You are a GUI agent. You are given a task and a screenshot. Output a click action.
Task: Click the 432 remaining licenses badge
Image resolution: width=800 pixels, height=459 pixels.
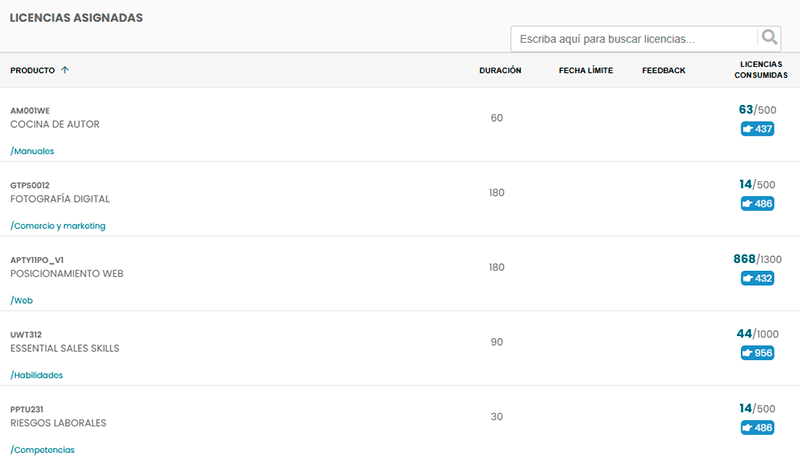[757, 278]
